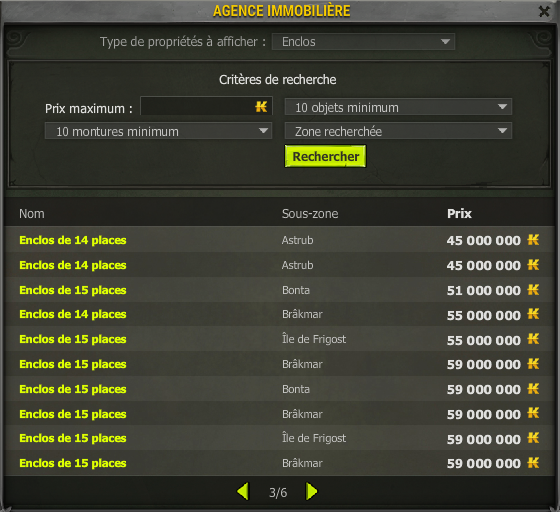Sort listings by the Sous-zone column header
Viewport: 560px width, 512px height.
click(x=310, y=214)
